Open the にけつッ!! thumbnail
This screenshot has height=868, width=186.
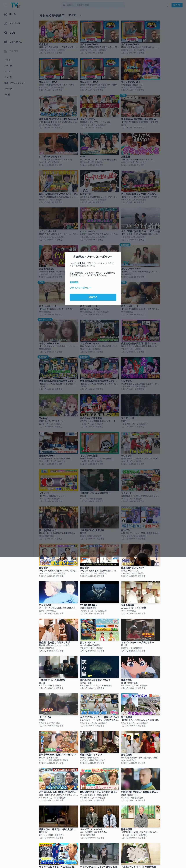pos(100,181)
